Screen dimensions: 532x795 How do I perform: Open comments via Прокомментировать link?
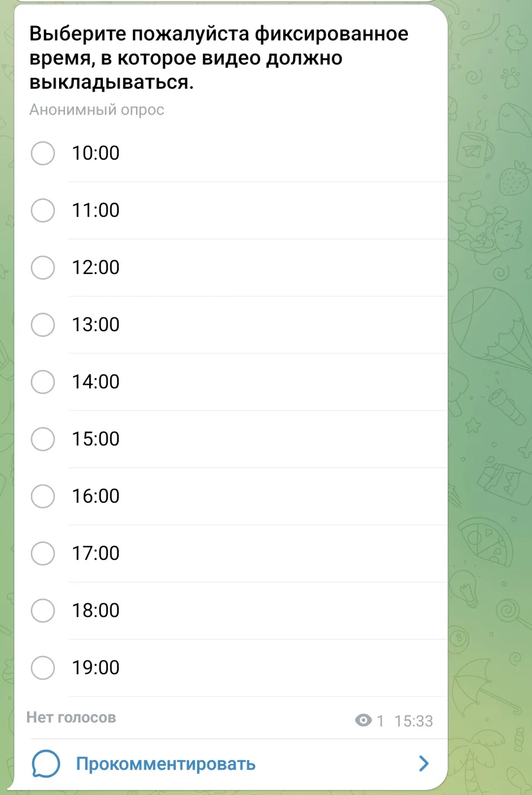point(166,764)
